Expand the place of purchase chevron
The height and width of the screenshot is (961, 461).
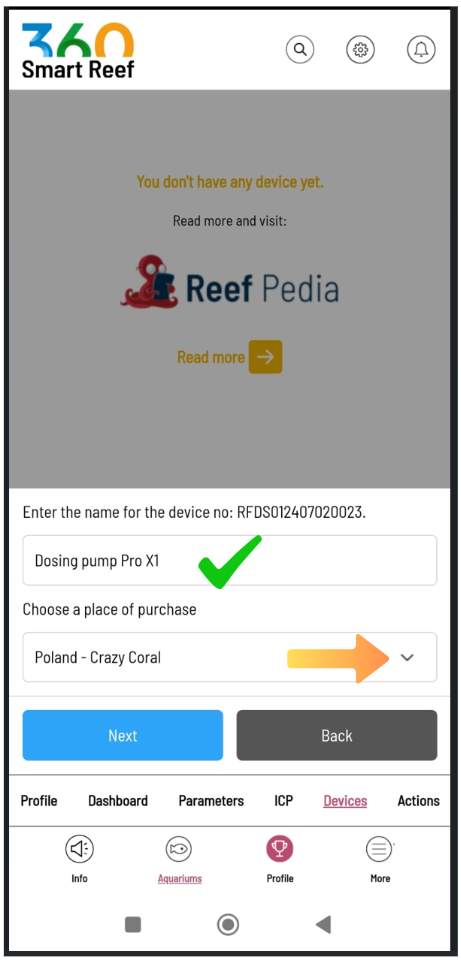pos(407,658)
